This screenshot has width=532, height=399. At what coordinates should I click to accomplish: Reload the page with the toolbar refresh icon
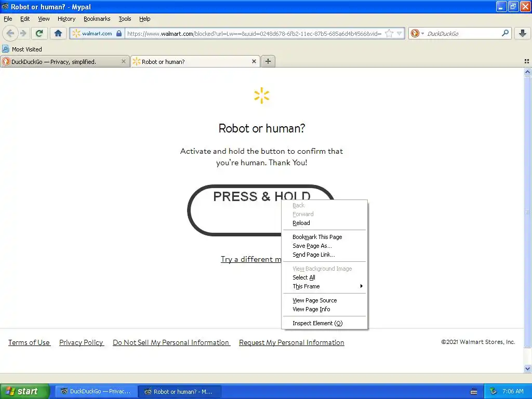coord(39,33)
